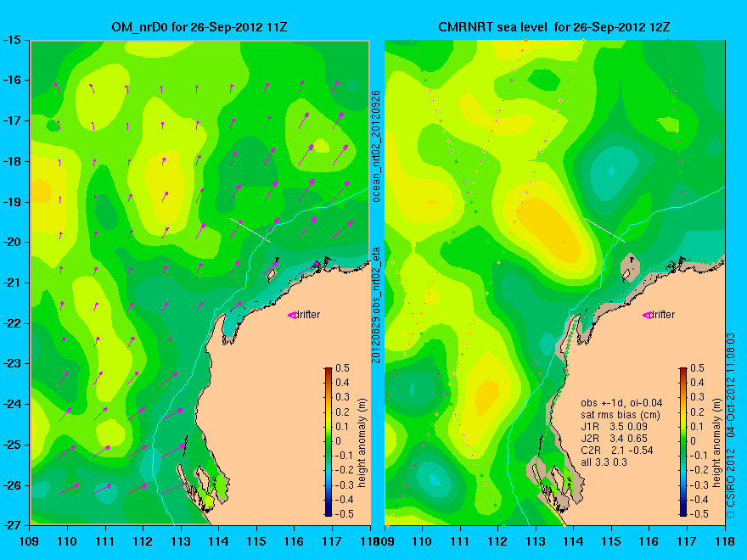Click the left plot title OM_nrD0 for 26-Sep-2012 11Z
Screen dimensions: 747x560
[199, 27]
